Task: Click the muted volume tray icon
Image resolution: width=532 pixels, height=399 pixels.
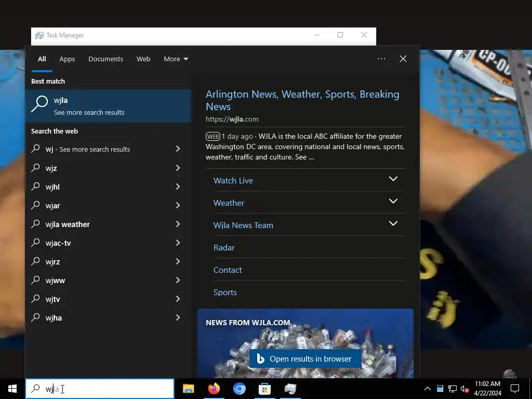Action: click(x=465, y=389)
